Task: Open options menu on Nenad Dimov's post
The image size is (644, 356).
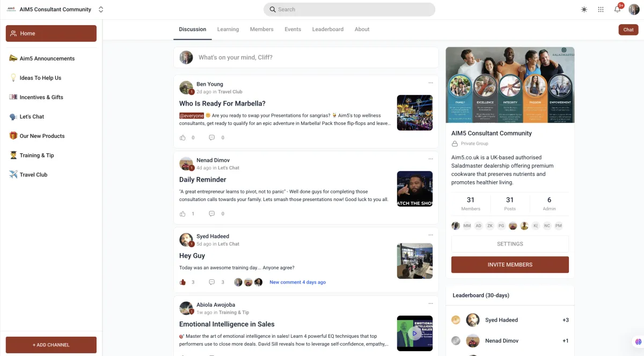Action: tap(430, 159)
